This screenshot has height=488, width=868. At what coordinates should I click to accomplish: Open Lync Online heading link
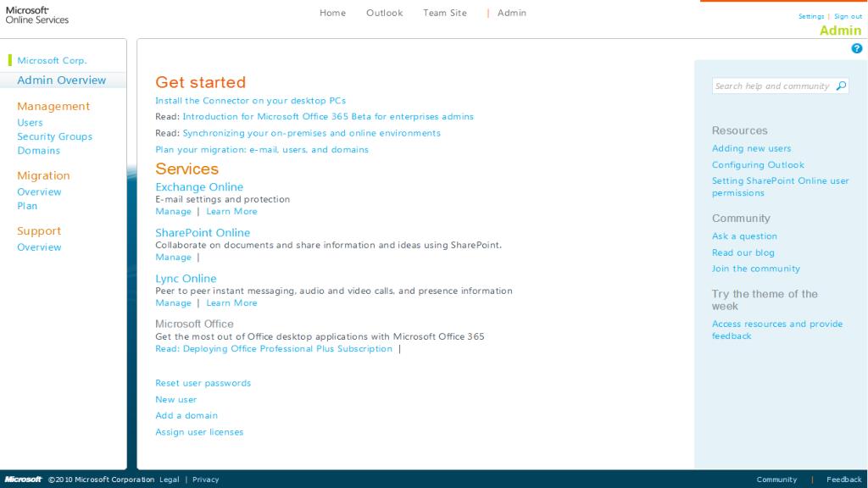click(x=186, y=279)
